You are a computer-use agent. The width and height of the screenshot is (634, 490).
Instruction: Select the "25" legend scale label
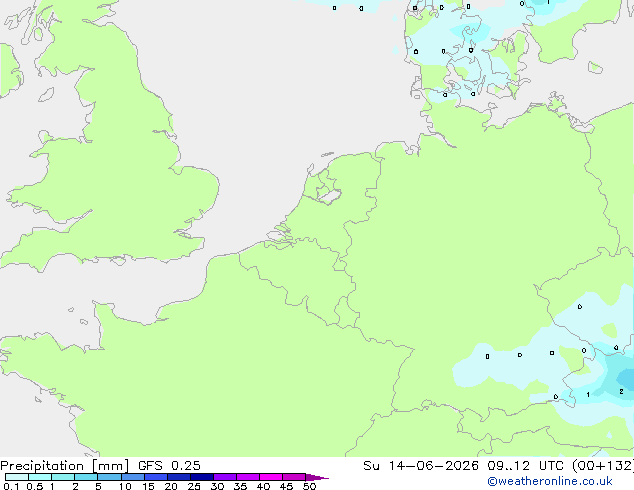click(x=194, y=486)
